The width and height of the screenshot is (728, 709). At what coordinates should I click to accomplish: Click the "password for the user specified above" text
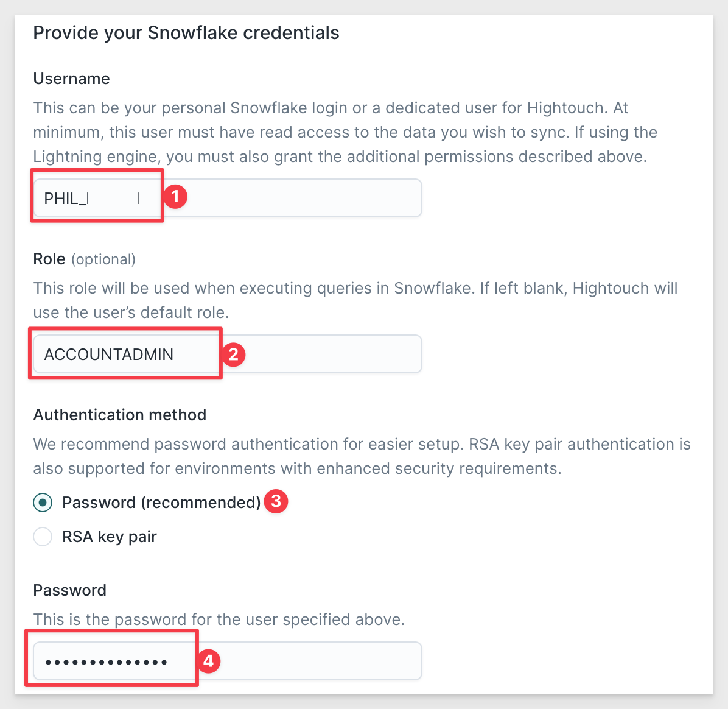click(259, 620)
